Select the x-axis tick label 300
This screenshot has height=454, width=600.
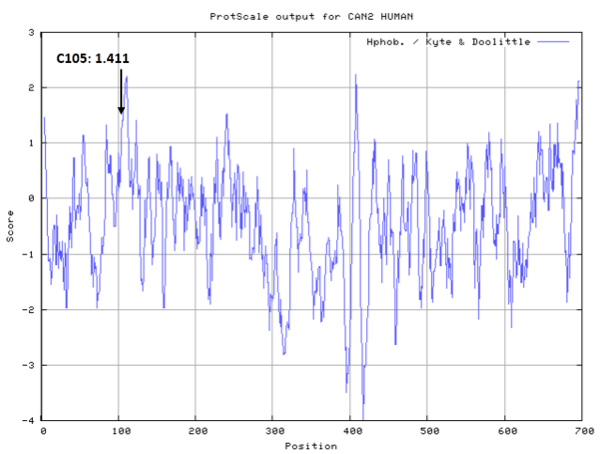(272, 432)
